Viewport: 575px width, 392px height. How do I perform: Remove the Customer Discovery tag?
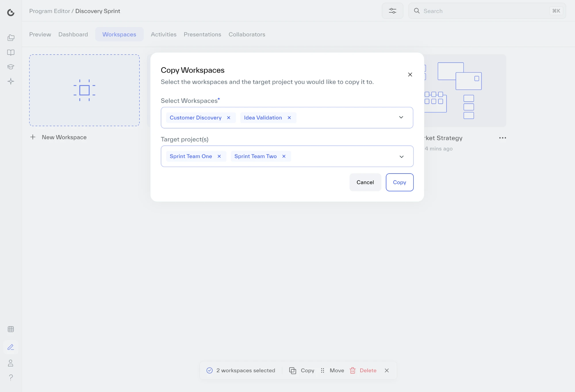(229, 118)
